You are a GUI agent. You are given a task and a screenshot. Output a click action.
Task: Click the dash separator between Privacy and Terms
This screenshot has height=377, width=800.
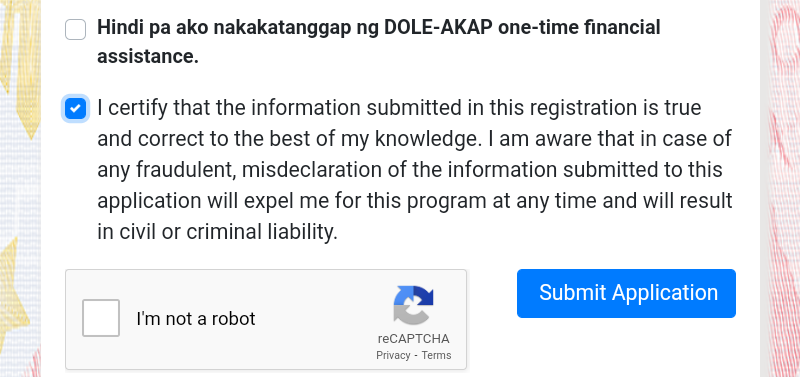[x=416, y=356]
